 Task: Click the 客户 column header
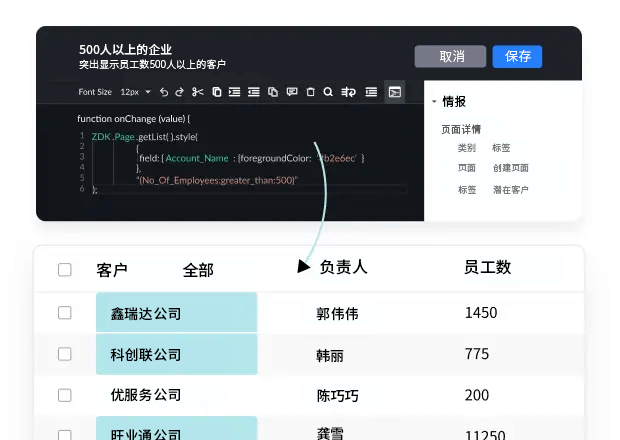tap(112, 270)
